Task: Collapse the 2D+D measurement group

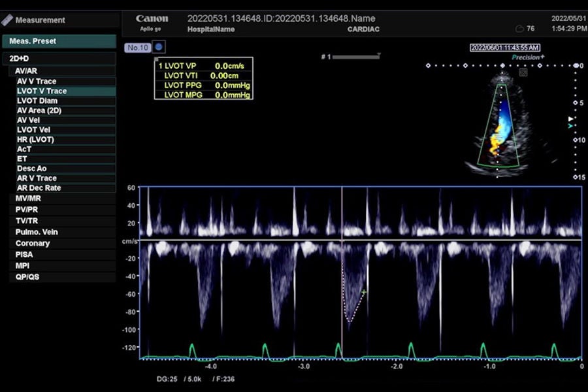Action: point(59,59)
